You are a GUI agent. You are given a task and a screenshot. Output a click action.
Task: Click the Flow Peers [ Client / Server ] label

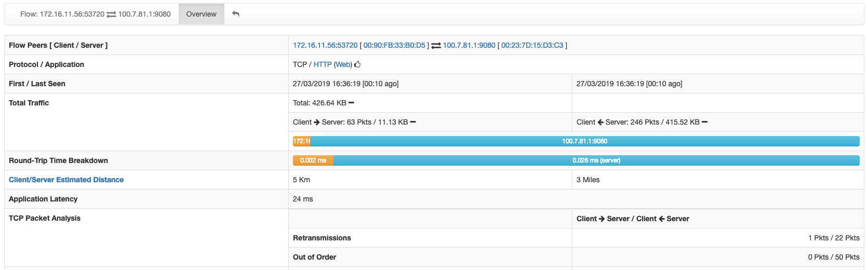[x=58, y=45]
